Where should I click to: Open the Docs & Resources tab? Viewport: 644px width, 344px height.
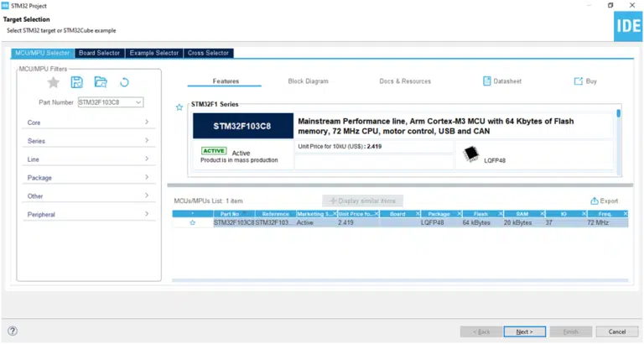[405, 81]
